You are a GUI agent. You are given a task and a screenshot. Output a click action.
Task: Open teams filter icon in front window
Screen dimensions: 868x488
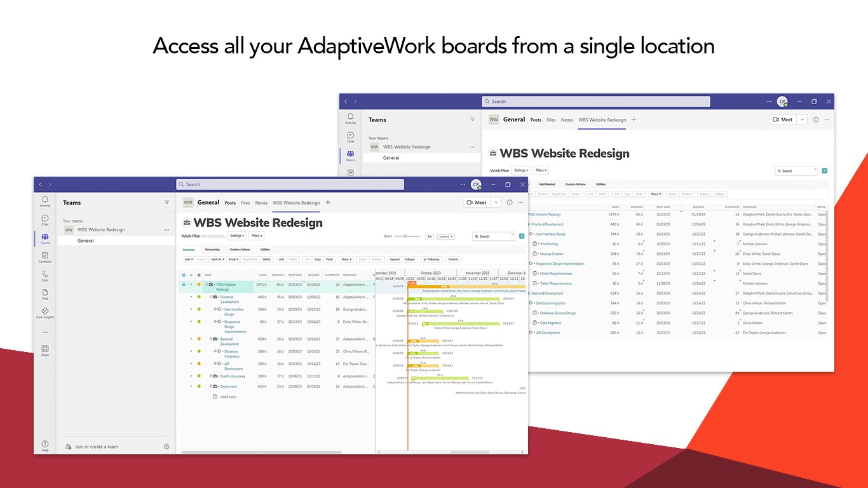coord(167,203)
